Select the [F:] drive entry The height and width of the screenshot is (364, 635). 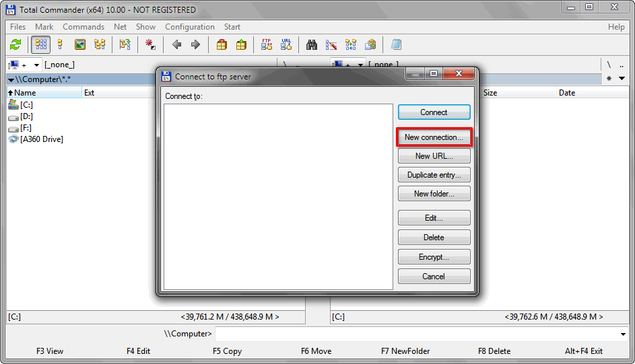point(20,128)
